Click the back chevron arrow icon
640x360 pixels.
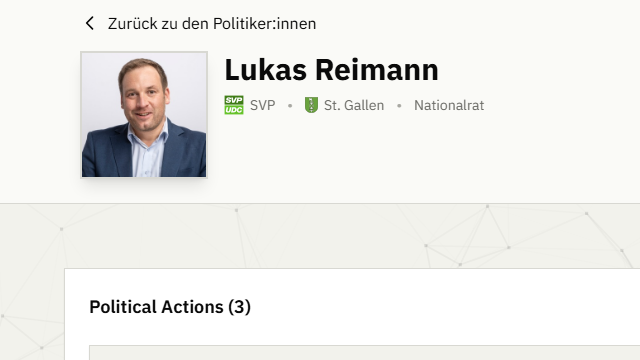pyautogui.click(x=90, y=23)
